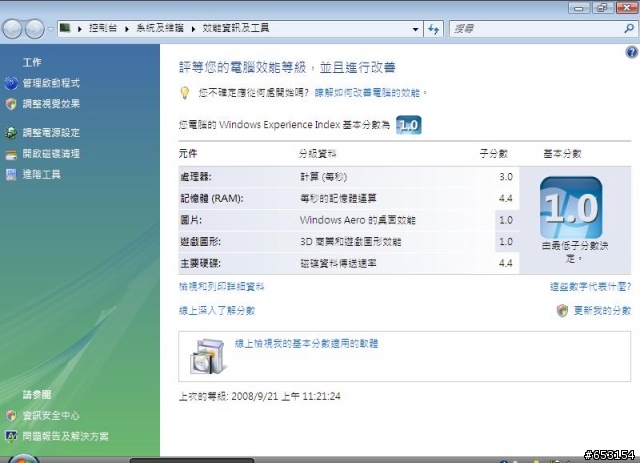Open 進階工具 task link
The height and width of the screenshot is (463, 640).
click(x=42, y=174)
